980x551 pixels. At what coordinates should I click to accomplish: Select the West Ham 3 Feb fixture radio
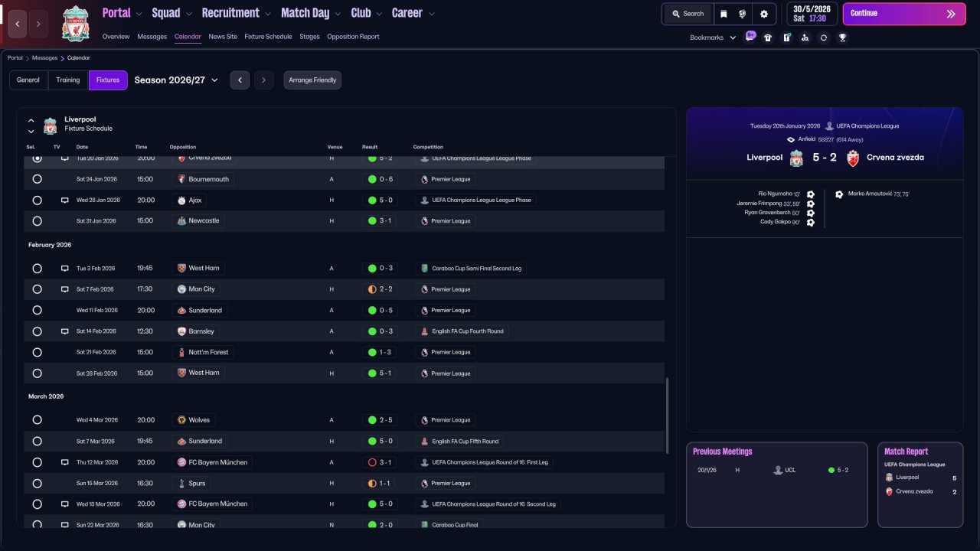[37, 269]
